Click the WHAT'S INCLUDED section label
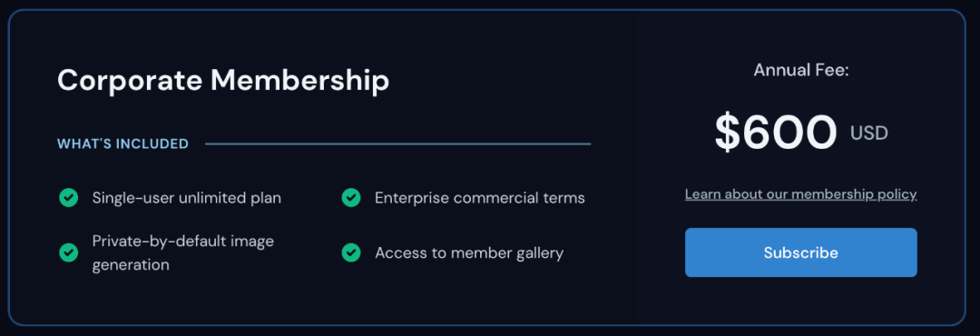 point(122,143)
